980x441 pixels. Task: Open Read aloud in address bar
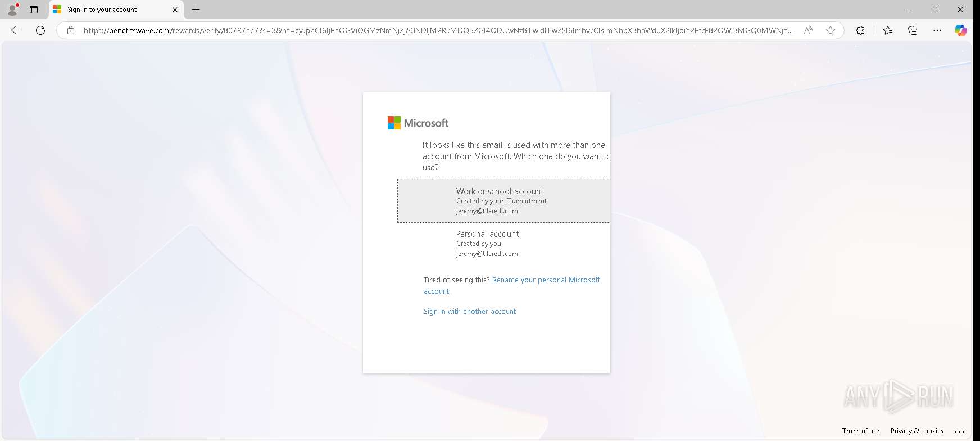click(808, 30)
